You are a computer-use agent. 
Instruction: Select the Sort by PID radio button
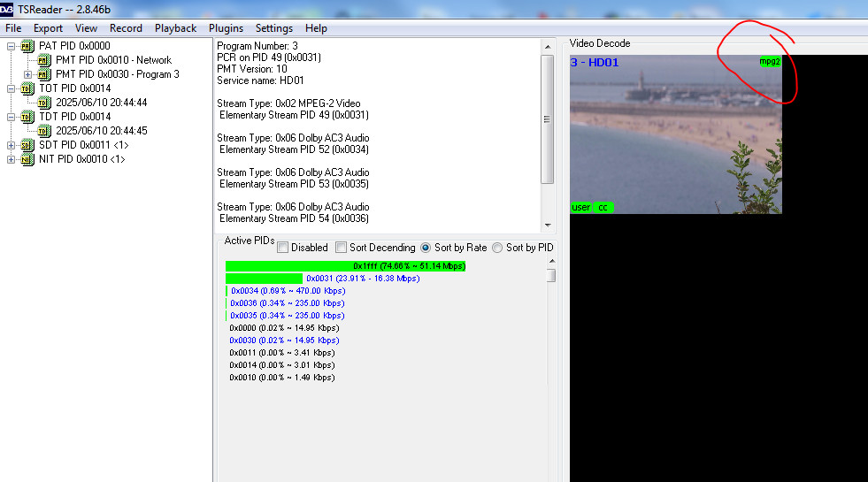coord(497,248)
